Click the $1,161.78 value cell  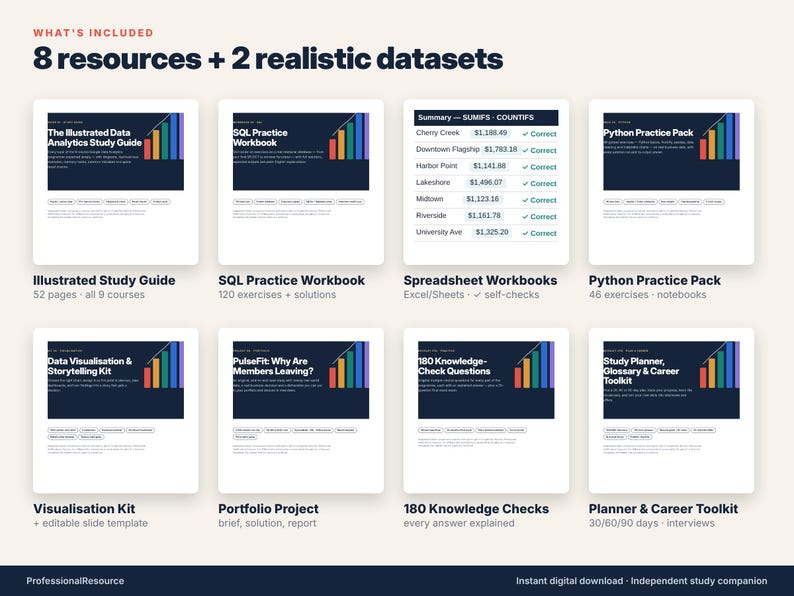484,216
